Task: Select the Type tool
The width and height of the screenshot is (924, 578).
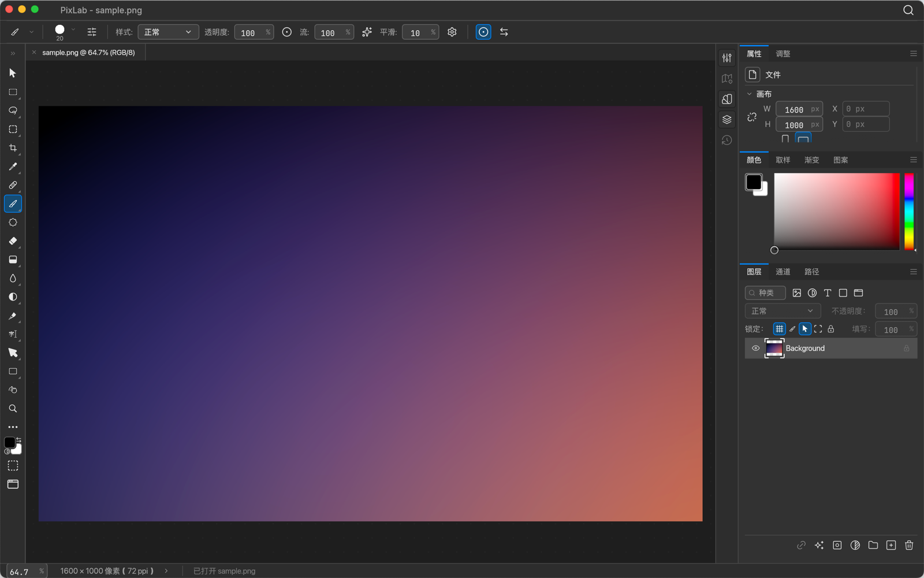Action: (13, 334)
